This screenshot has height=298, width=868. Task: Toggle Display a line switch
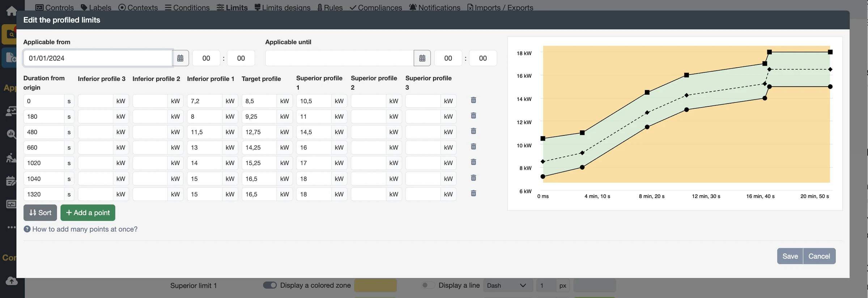[x=428, y=285]
